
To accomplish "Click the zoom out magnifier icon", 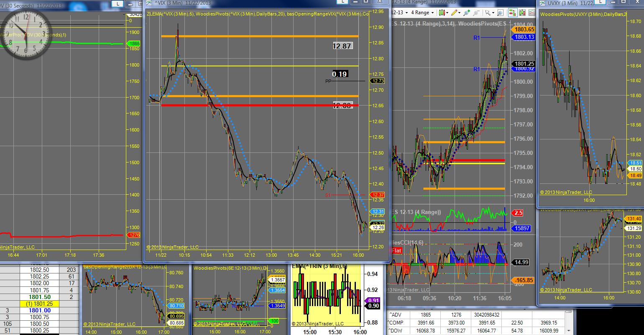I will tap(476, 13).
